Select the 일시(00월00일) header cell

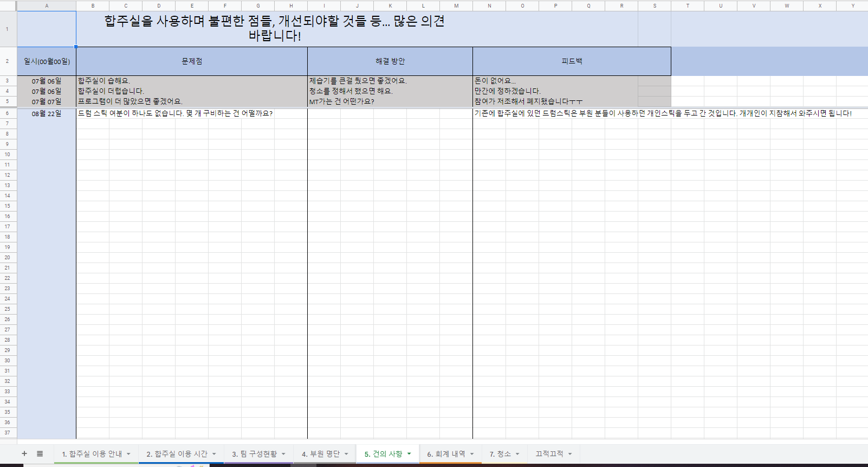coord(47,61)
